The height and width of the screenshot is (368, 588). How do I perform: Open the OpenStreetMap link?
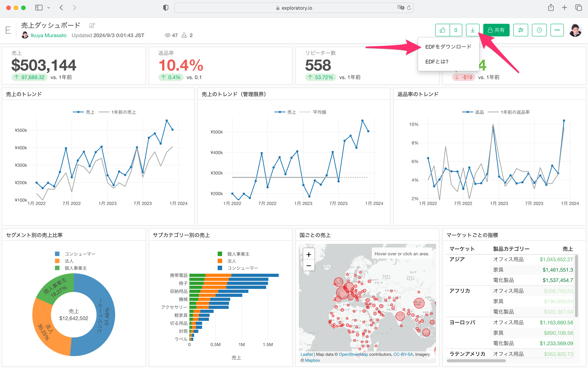[353, 354]
